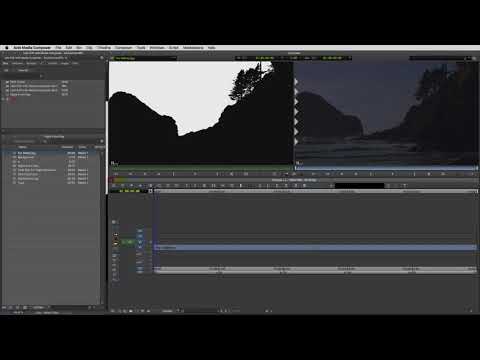The height and width of the screenshot is (360, 480).
Task: Open the Script menu
Action: click(x=174, y=48)
